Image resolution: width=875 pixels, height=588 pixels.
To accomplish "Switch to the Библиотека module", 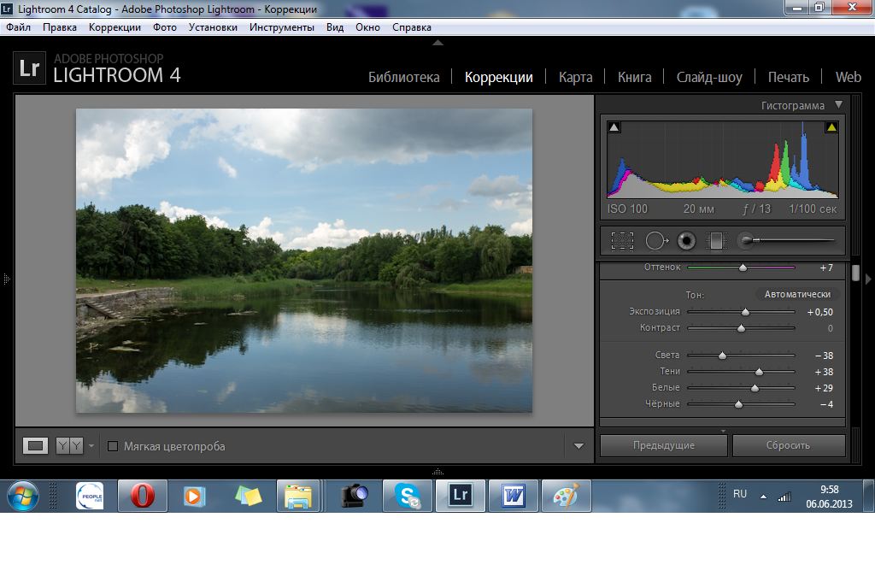I will (x=403, y=77).
